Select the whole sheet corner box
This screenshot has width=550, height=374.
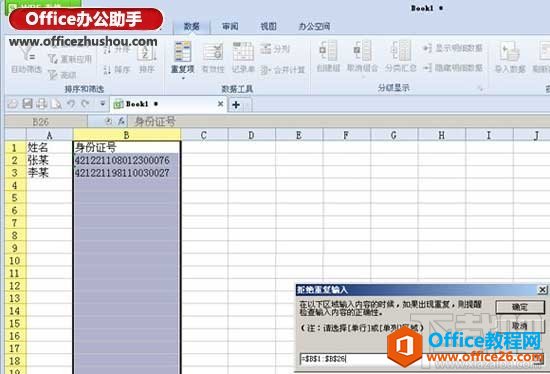[16, 135]
